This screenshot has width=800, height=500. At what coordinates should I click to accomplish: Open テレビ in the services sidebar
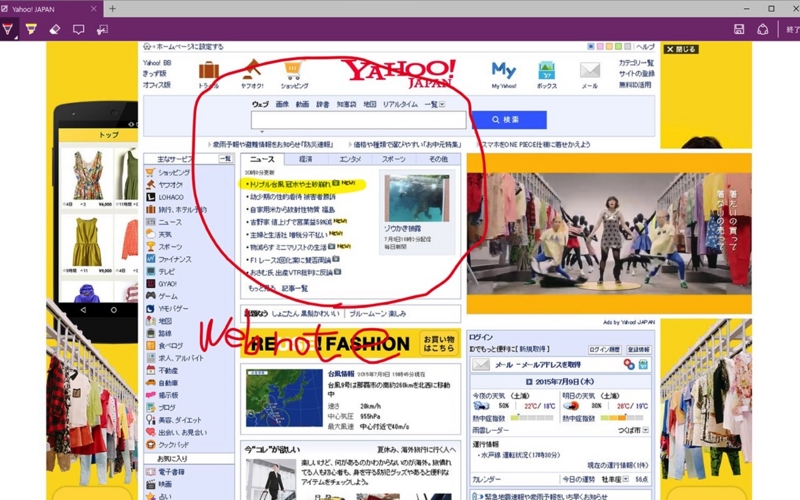166,271
